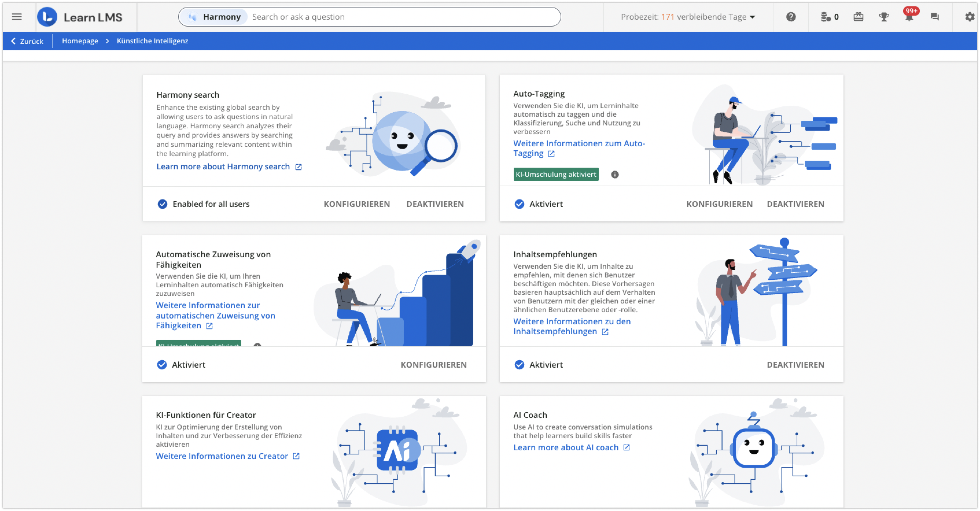Open the trophy gamification icon
This screenshot has width=980, height=511.
coord(883,17)
